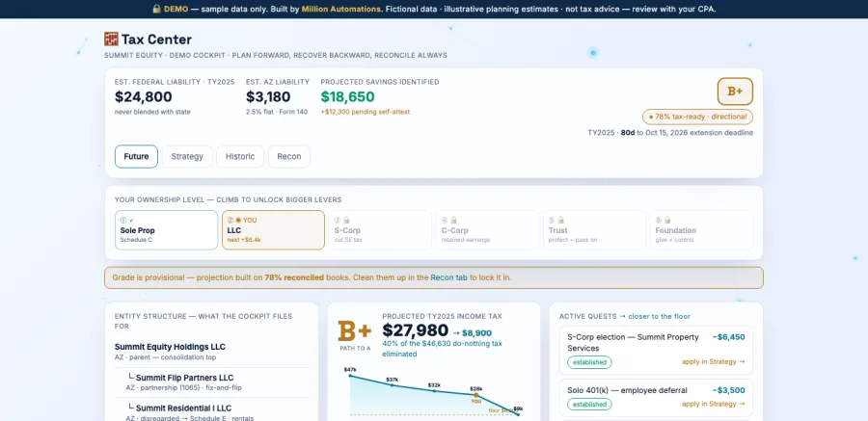Viewport: 868px width, 421px height.
Task: Click the locked Trust level card
Action: tap(594, 230)
